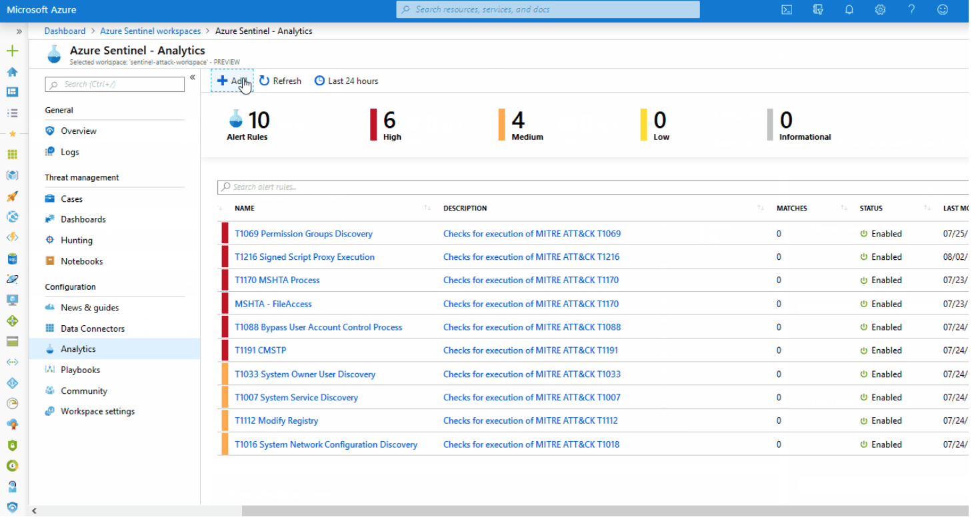Viewport: 980px width, 517px height.
Task: Open Cost Management icon in the left rail
Action: click(x=12, y=466)
